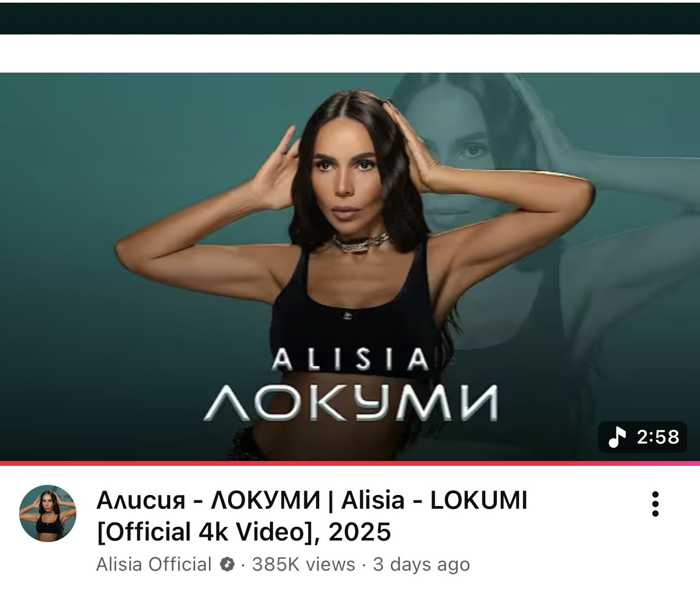
Task: Tap the dark video strip at top
Action: pyautogui.click(x=350, y=19)
